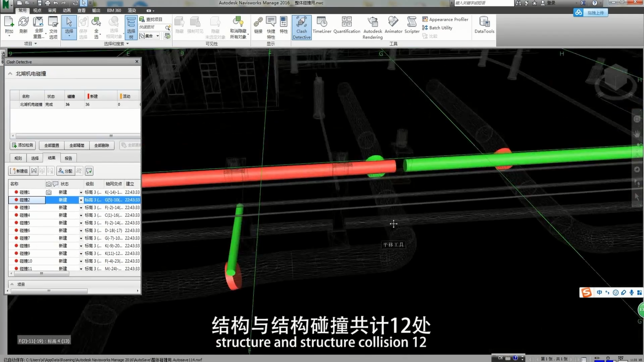
Task: Click 全部重置 (Reset All) ribbon icon
Action: [x=39, y=27]
